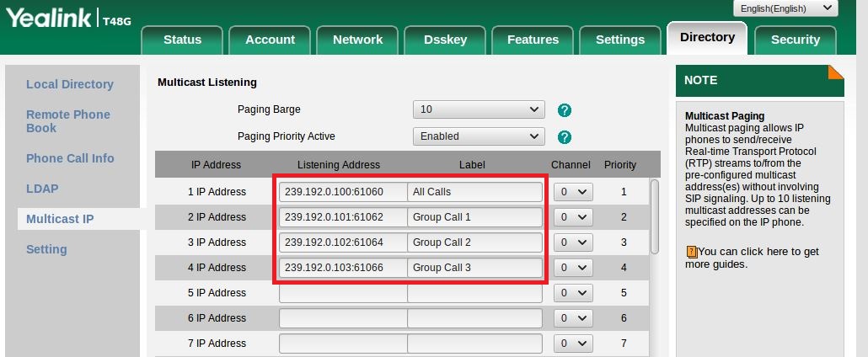Click listening address 239.192.0.102:61064 field
The width and height of the screenshot is (868, 357).
click(x=343, y=242)
